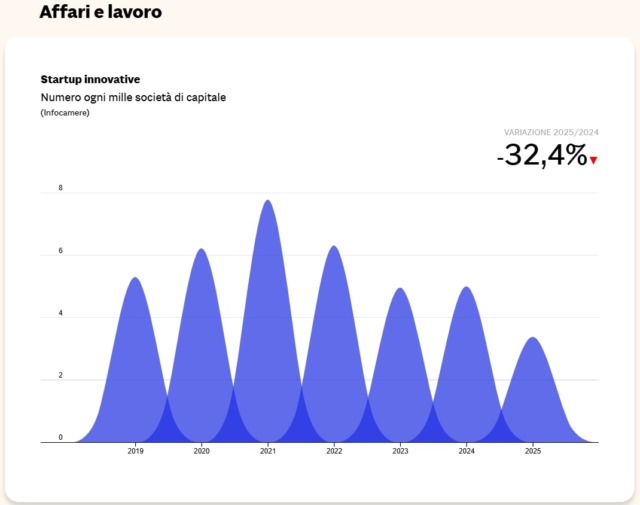This screenshot has width=640, height=505.
Task: Click the 'VARIAZIONE 2025/2024' label
Action: tap(551, 132)
